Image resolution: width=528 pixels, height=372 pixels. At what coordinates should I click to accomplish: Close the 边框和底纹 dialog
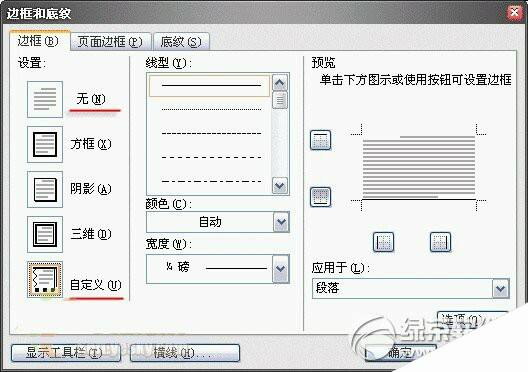(515, 12)
